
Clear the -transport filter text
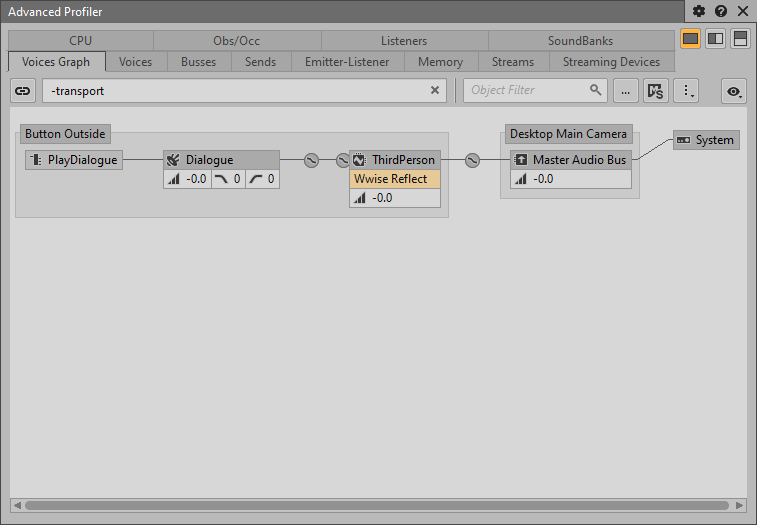pyautogui.click(x=435, y=90)
